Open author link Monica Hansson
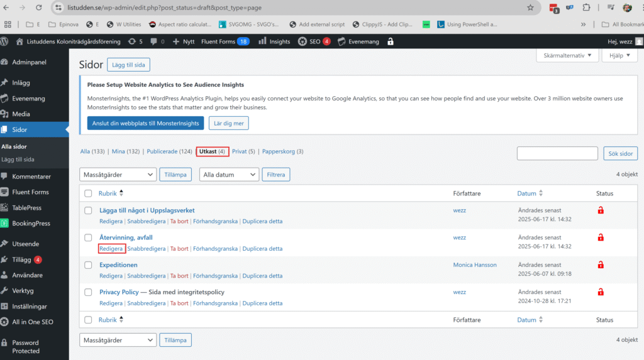 coord(475,265)
